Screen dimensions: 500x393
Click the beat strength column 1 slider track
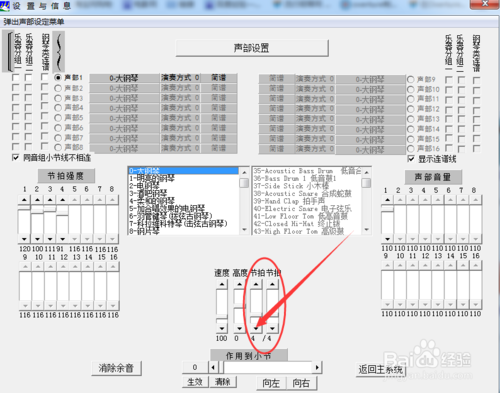[x=24, y=220]
